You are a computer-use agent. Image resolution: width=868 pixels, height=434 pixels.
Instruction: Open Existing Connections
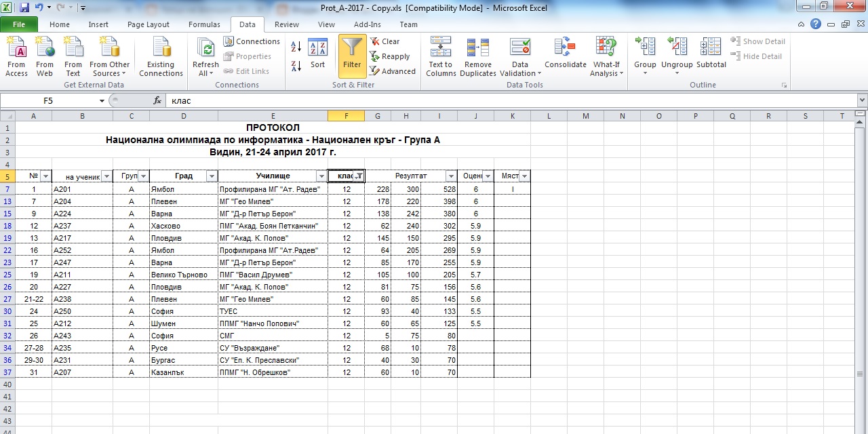pos(161,57)
